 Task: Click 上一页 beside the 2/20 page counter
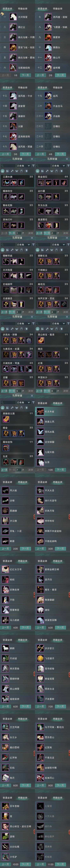pos(5,549)
